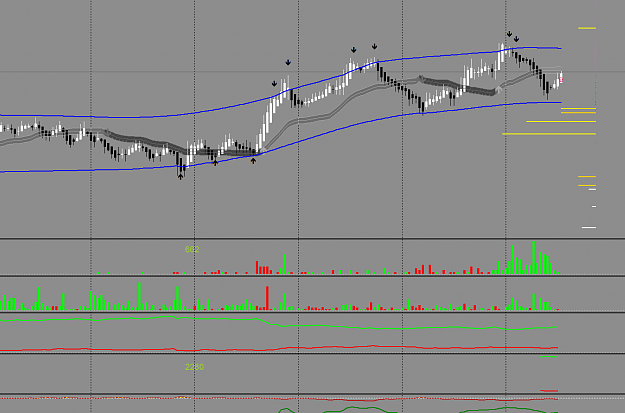The height and width of the screenshot is (413, 625).
Task: Click the second down-arrow signal above the breakout candles
Action: [x=288, y=63]
